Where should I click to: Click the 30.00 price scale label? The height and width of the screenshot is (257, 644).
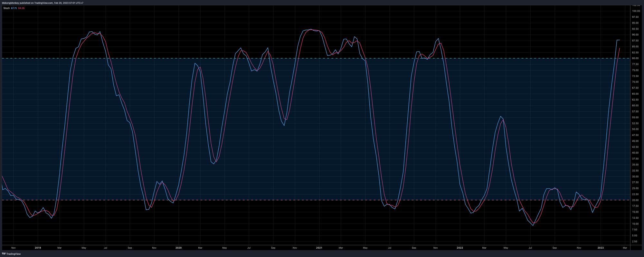[x=636, y=176]
